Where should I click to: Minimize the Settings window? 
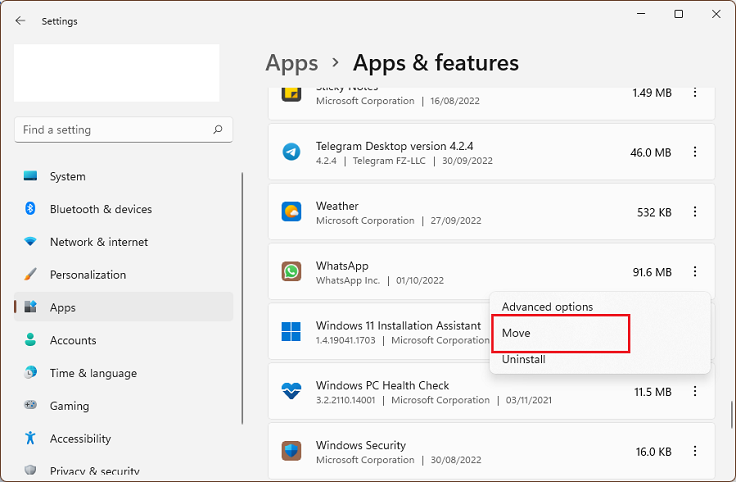pyautogui.click(x=641, y=14)
